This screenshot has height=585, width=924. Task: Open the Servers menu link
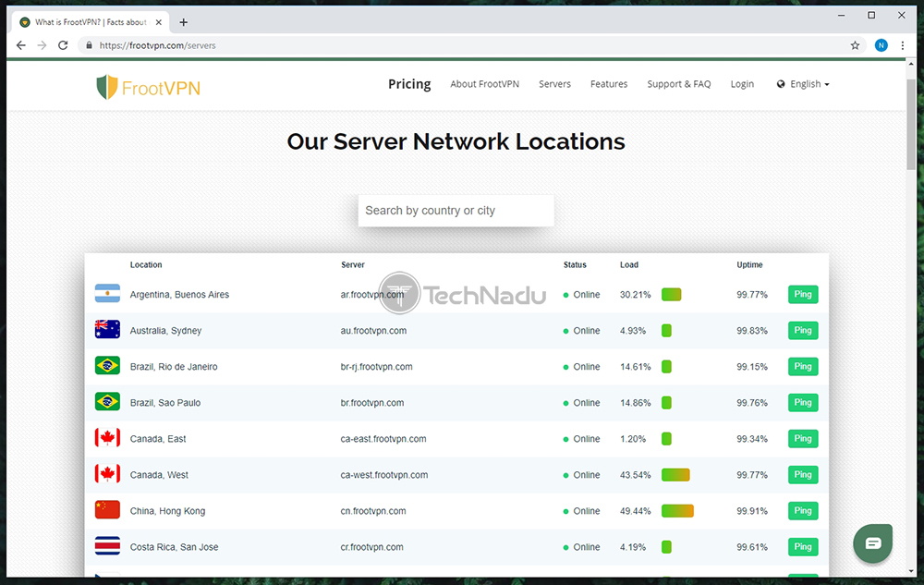554,84
